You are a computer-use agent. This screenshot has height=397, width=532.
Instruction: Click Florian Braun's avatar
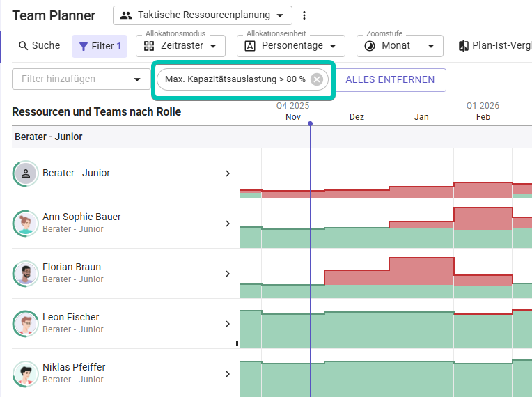click(26, 274)
